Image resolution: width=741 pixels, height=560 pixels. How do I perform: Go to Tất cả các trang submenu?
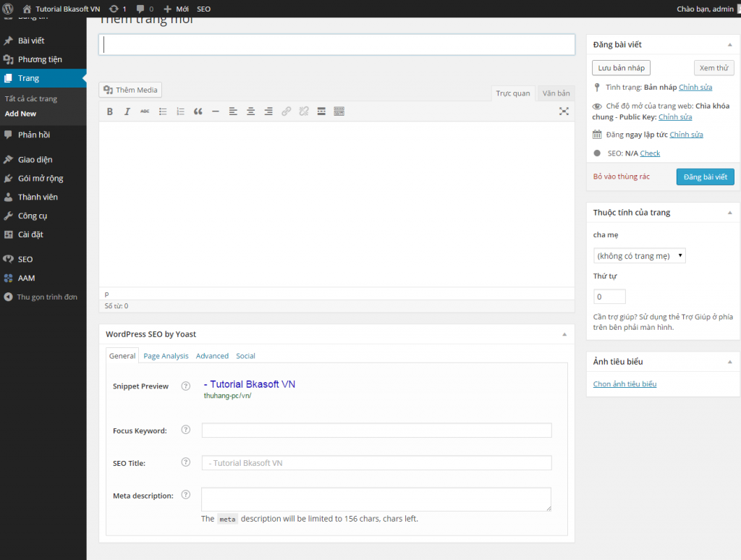pyautogui.click(x=30, y=99)
